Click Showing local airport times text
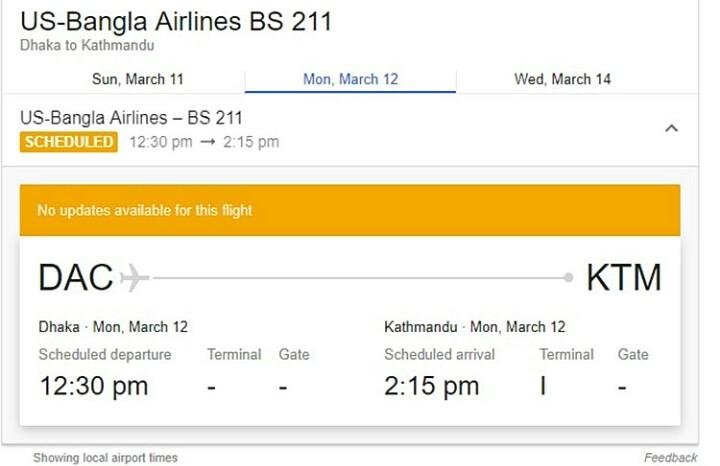This screenshot has width=720, height=466. pos(105,458)
